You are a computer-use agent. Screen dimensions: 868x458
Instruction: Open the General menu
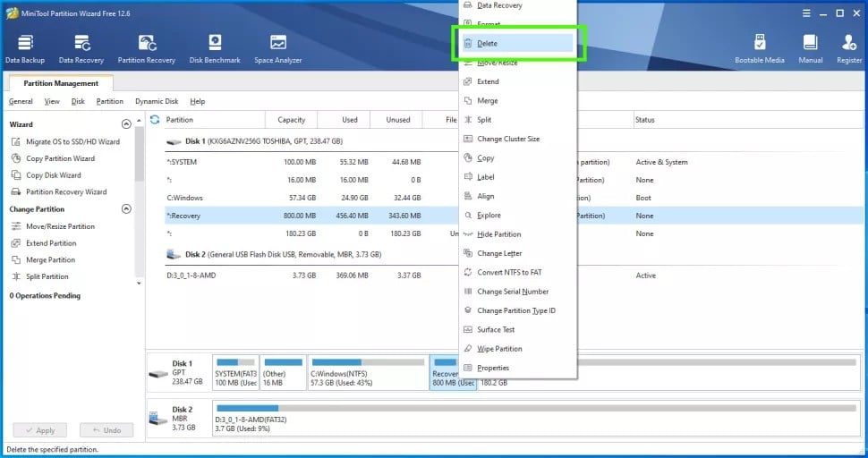point(21,101)
